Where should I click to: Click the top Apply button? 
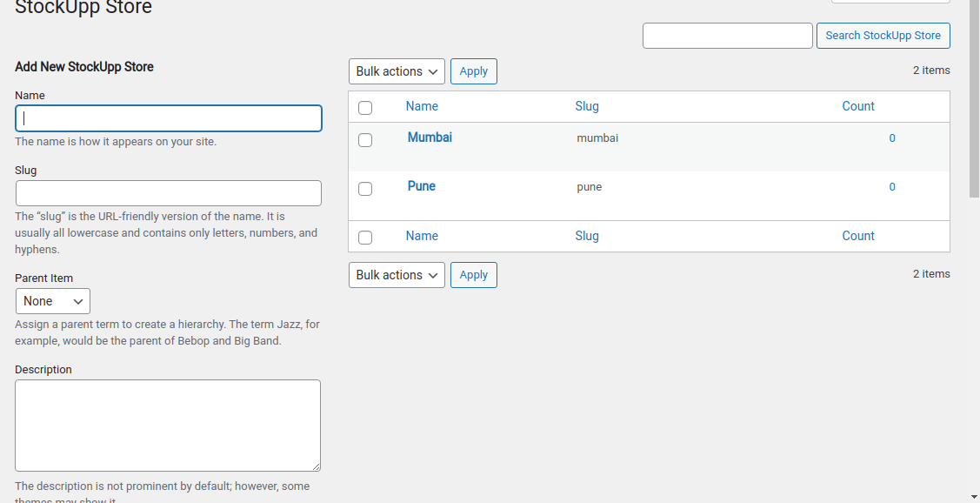[474, 71]
